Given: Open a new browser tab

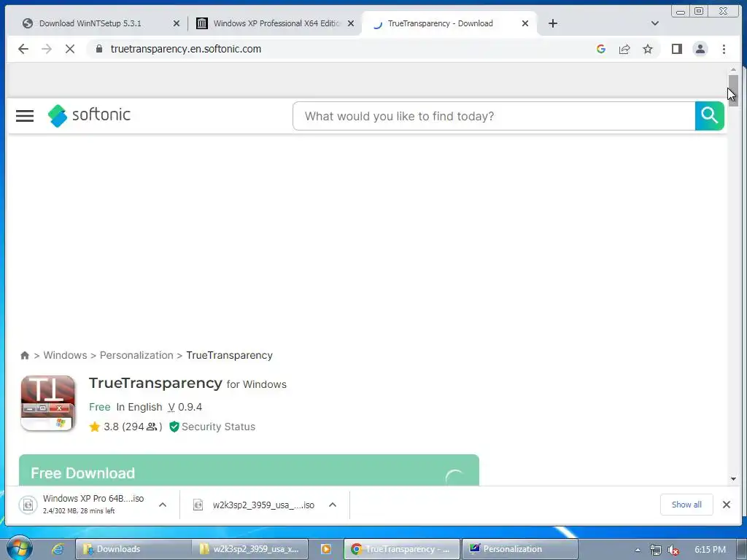Looking at the screenshot, I should 553,23.
